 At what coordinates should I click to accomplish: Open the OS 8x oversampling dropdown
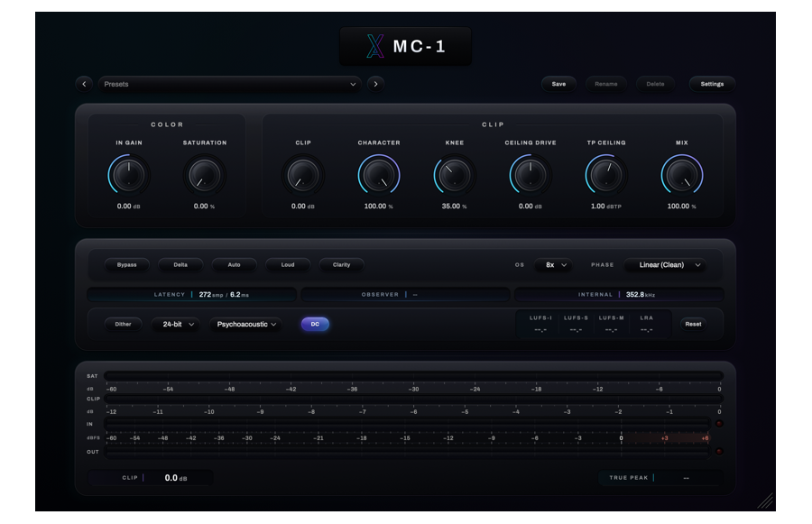click(x=553, y=264)
